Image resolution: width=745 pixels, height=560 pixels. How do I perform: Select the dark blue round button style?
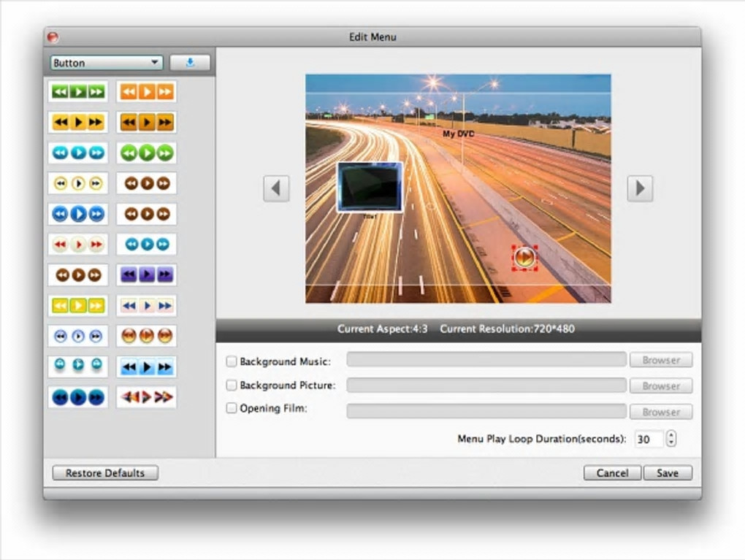click(78, 397)
